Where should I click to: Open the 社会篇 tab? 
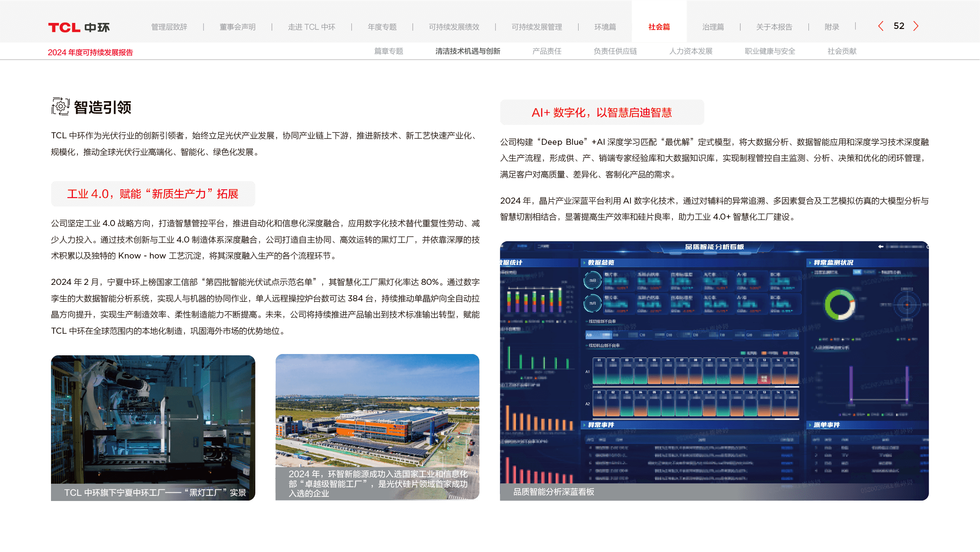pos(659,27)
